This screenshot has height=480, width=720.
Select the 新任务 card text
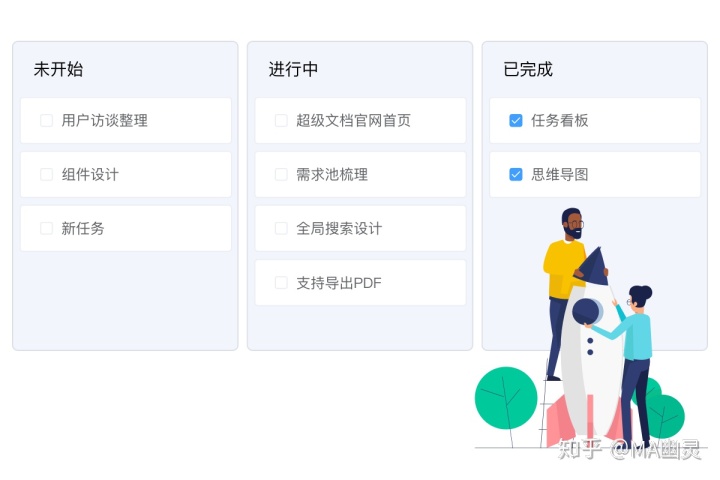coord(83,228)
